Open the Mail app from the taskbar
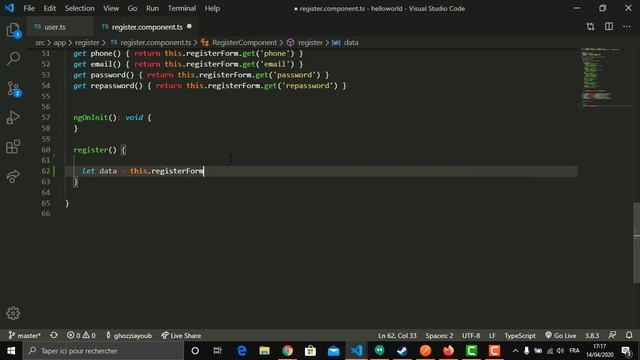This screenshot has height=360, width=640. tap(333, 351)
